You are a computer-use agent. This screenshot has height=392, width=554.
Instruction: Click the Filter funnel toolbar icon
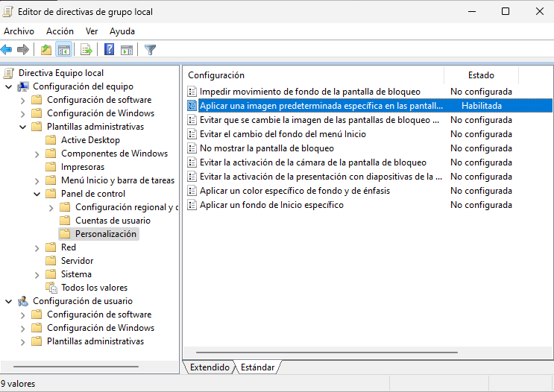pyautogui.click(x=150, y=50)
